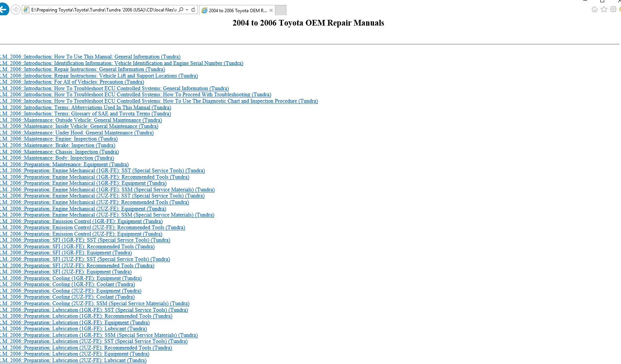The height and width of the screenshot is (364, 621).
Task: Open Abbreviations Used In This Manual link
Action: [x=86, y=108]
